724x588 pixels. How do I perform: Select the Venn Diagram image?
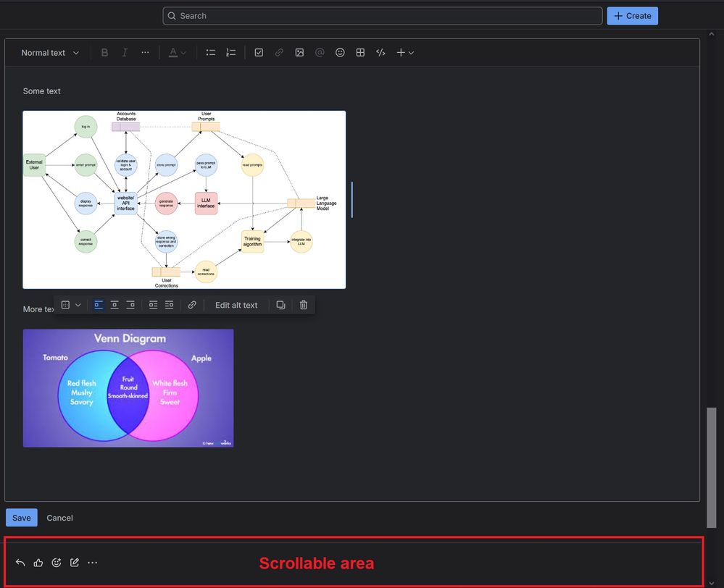(128, 387)
